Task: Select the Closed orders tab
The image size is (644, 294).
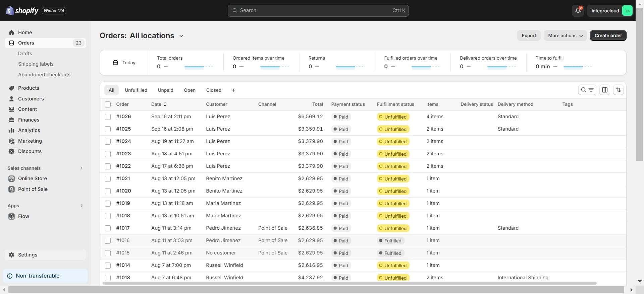Action: [x=214, y=90]
